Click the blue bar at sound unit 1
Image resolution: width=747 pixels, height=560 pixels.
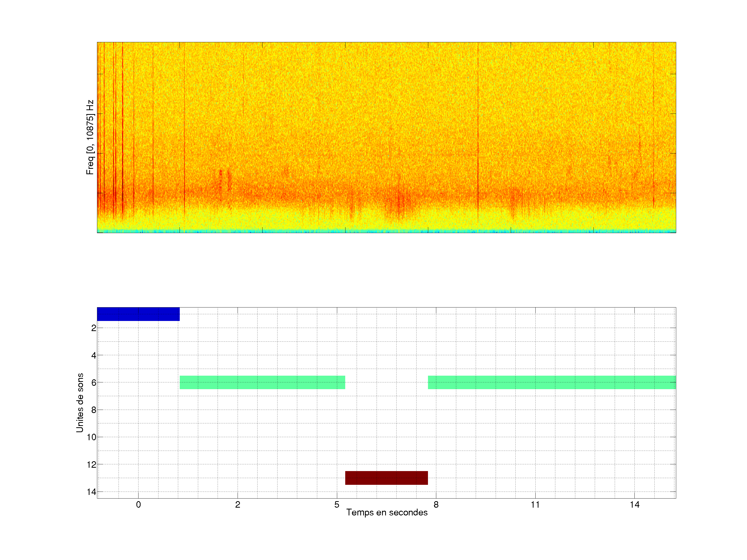pyautogui.click(x=138, y=314)
